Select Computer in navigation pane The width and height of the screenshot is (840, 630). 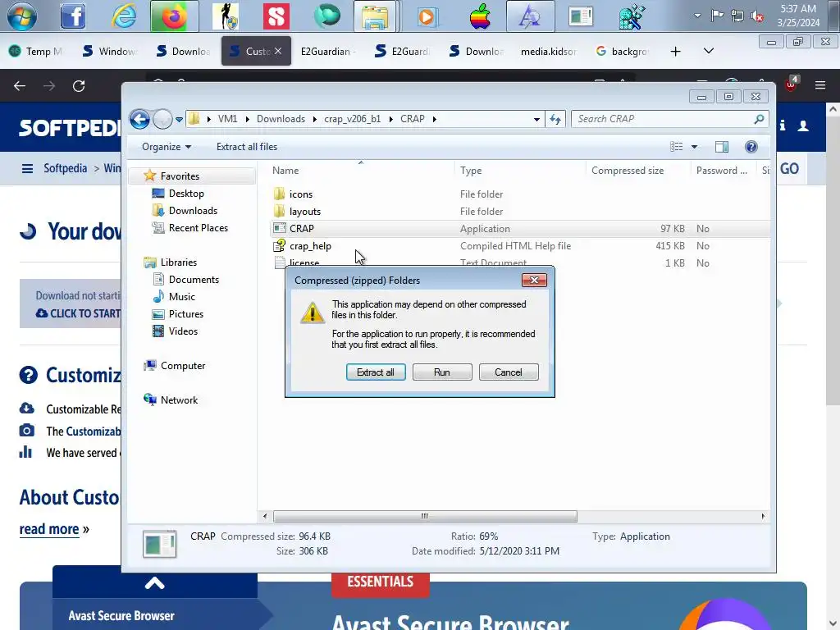(183, 366)
